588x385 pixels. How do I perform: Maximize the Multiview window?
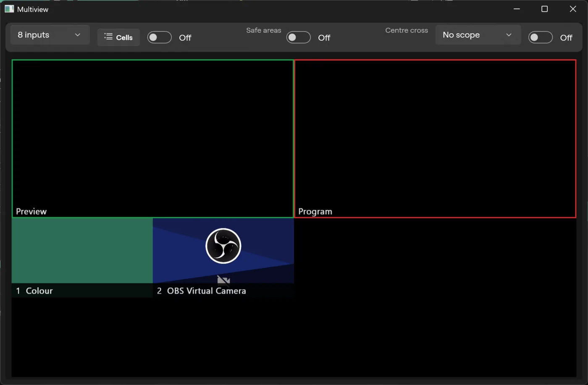coord(545,9)
